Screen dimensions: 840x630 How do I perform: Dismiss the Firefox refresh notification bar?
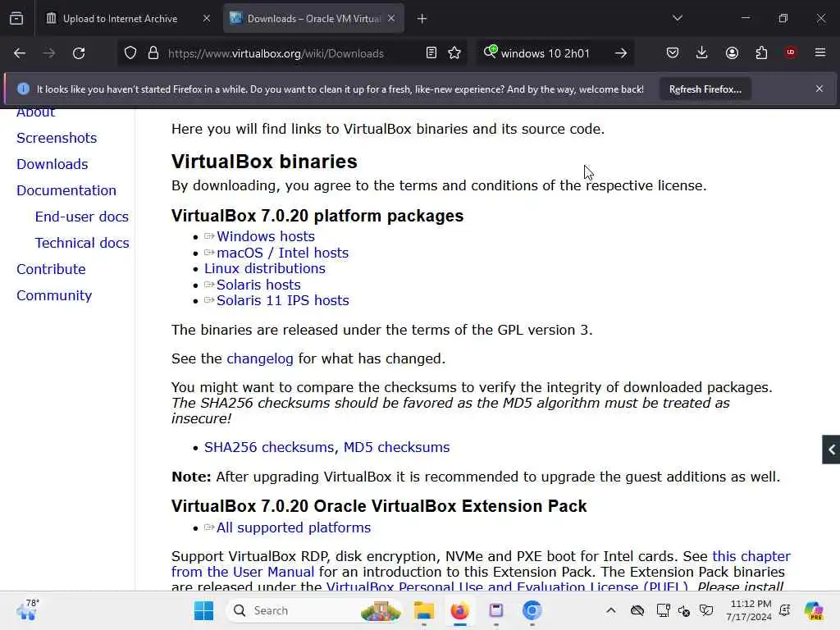pos(819,89)
